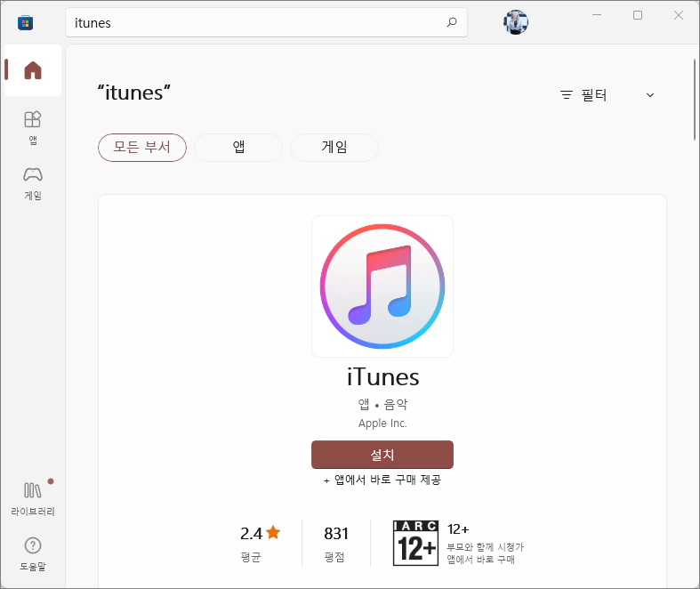Click the vertical scrollbar
Screen dimensions: 700x589
[694, 100]
